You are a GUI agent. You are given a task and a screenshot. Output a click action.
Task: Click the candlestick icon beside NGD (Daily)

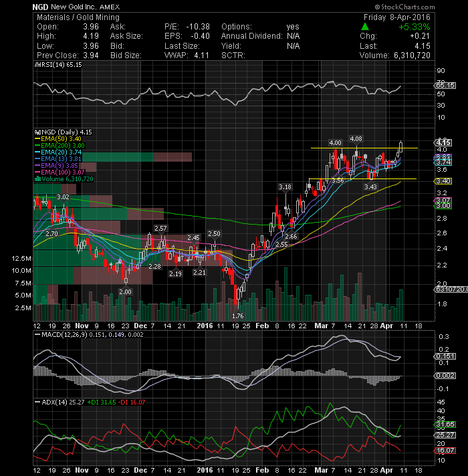37,132
